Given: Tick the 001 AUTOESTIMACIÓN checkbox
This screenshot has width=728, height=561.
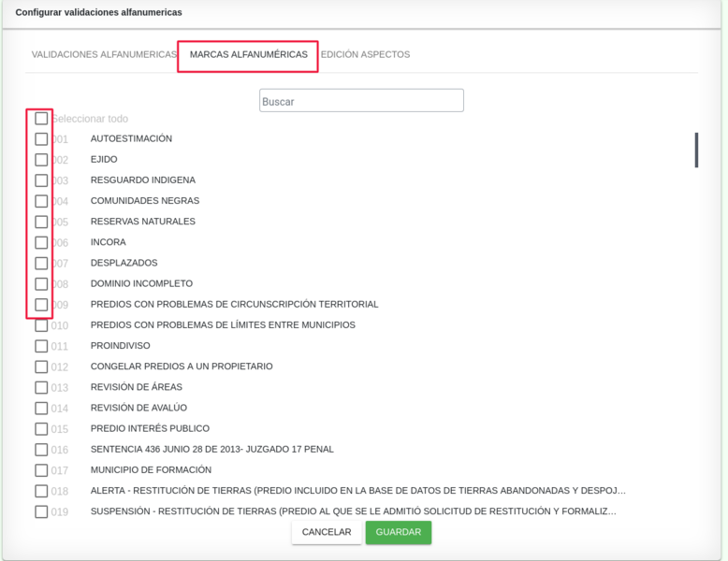Looking at the screenshot, I should [x=41, y=139].
